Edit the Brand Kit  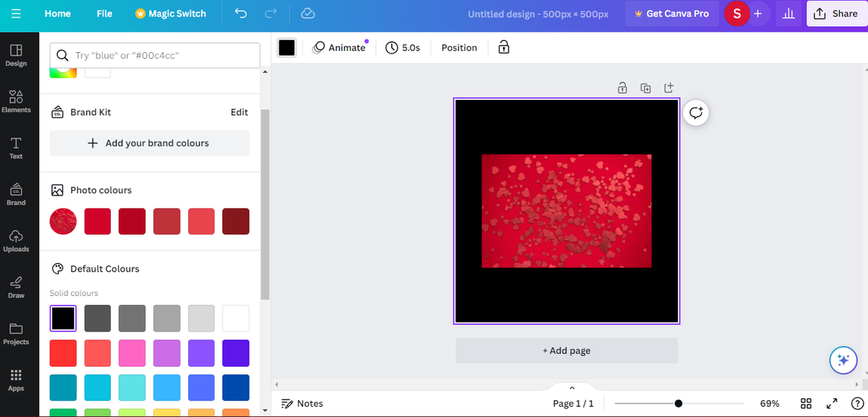239,111
